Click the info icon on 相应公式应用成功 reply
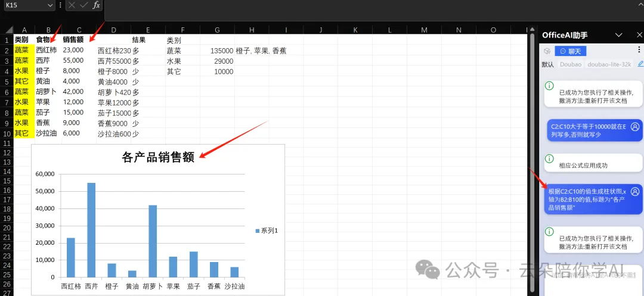 549,158
